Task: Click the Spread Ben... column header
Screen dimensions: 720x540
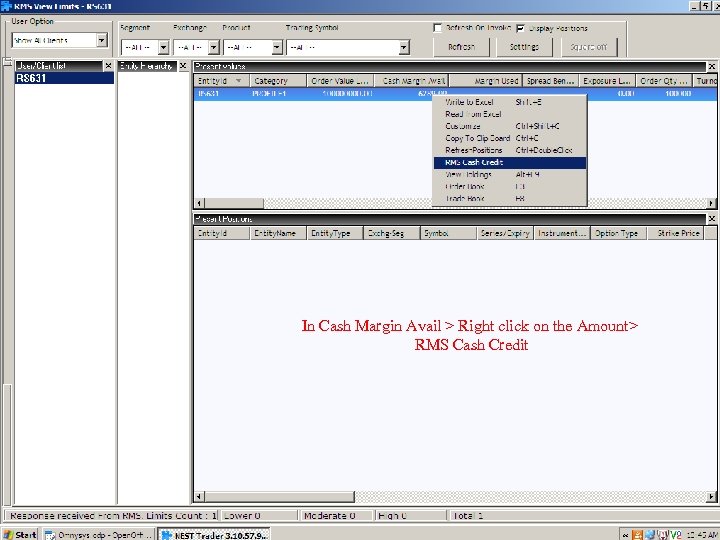Action: pyautogui.click(x=551, y=81)
